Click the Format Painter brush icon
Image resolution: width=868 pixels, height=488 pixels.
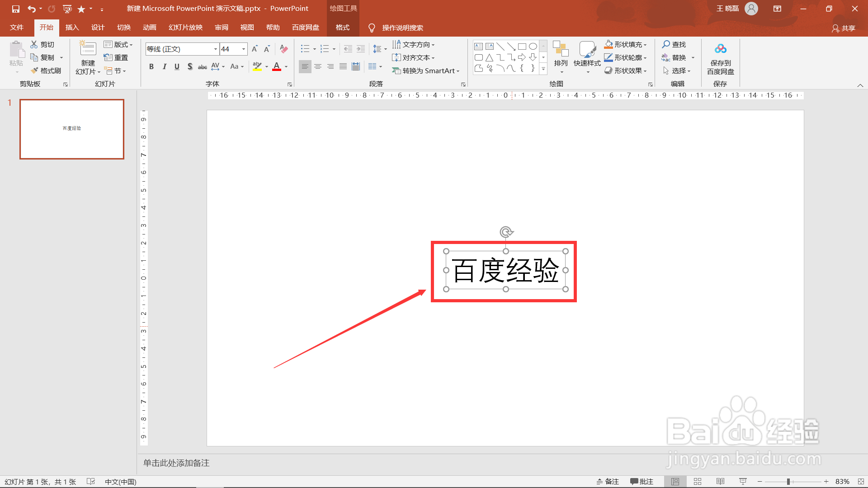click(x=34, y=70)
